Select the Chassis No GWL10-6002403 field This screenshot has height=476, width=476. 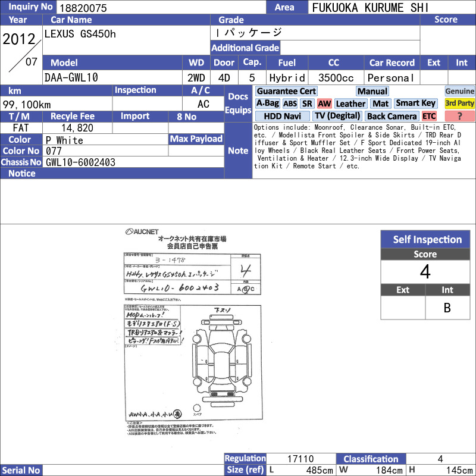pyautogui.click(x=133, y=162)
